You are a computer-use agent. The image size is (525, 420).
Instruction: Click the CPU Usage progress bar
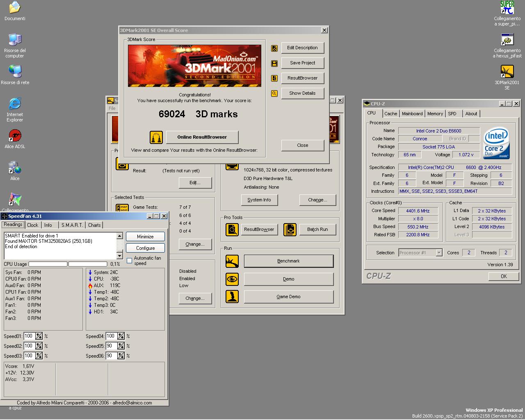(x=68, y=264)
